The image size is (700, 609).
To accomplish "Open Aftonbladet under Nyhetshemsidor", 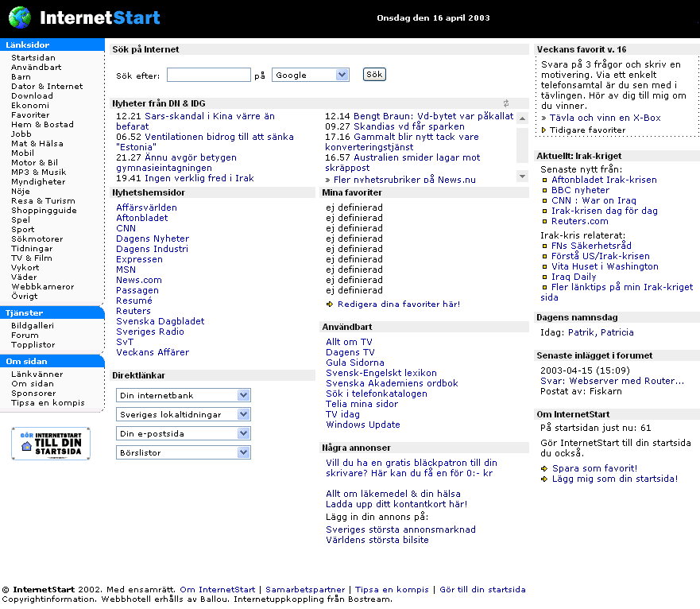I will tap(142, 218).
